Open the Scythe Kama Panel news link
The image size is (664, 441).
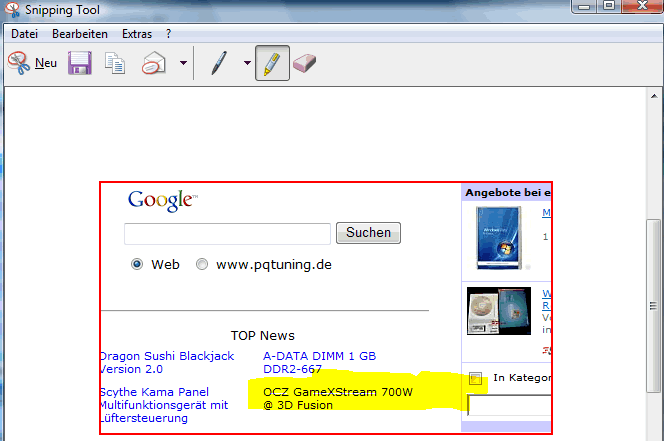(164, 405)
